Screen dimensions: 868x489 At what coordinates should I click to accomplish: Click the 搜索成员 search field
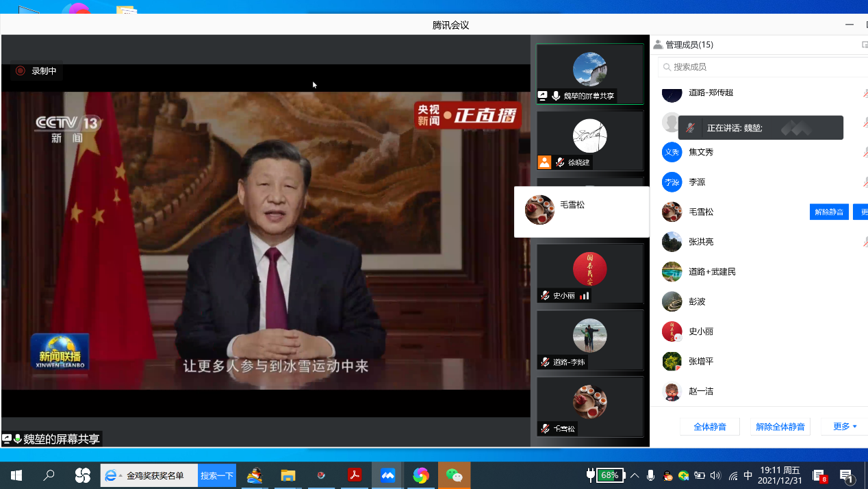click(760, 67)
